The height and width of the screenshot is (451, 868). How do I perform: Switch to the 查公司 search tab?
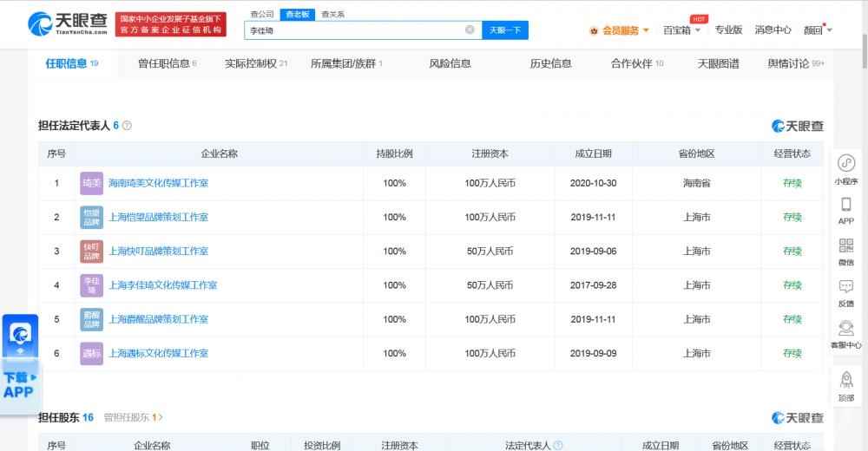[x=262, y=15]
